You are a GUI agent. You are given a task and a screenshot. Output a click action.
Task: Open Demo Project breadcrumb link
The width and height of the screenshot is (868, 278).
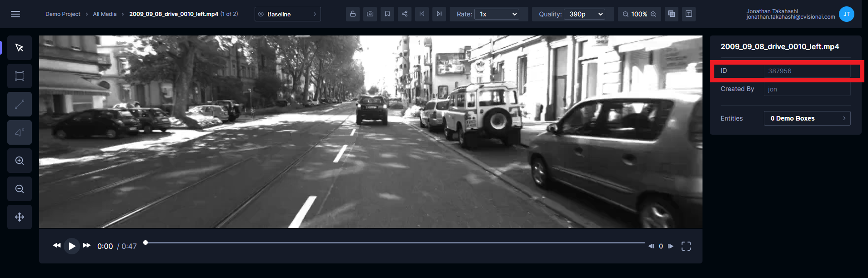[63, 14]
